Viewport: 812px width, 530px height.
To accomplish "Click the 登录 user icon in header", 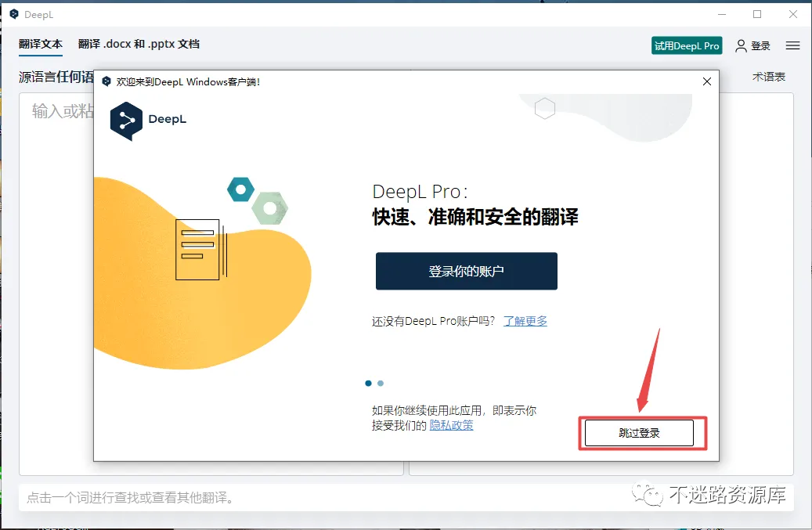I will coord(753,45).
